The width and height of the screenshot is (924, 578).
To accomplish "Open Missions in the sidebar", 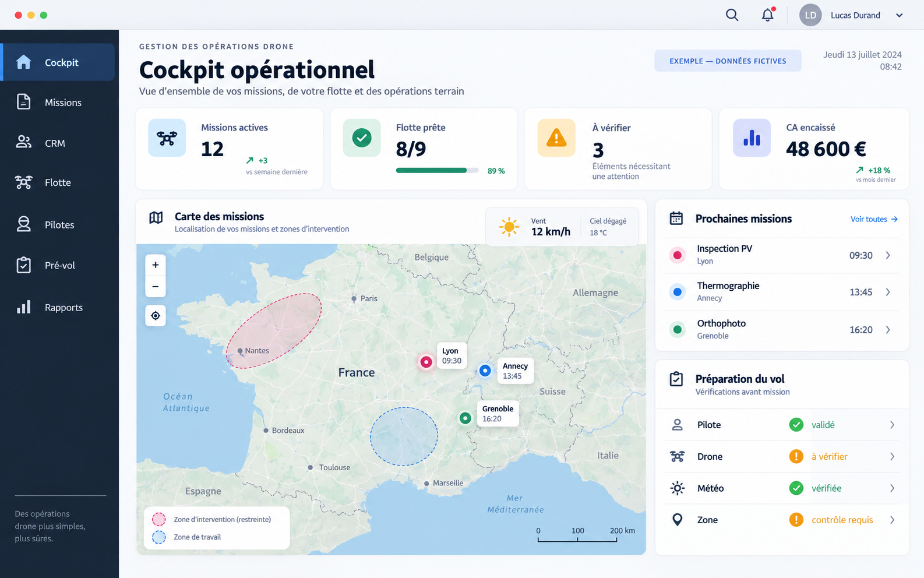I will click(x=58, y=103).
